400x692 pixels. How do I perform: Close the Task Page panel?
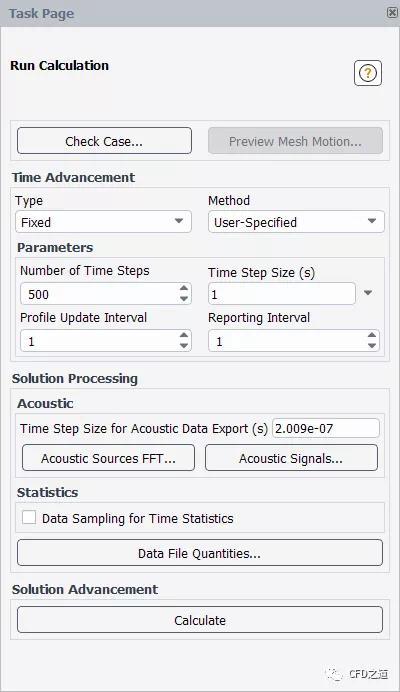pos(392,13)
